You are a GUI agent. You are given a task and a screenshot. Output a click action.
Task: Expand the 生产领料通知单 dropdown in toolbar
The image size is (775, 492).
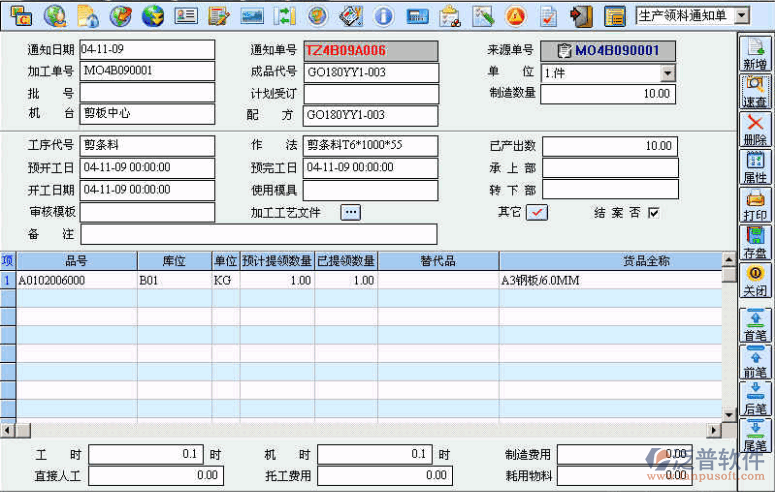[741, 15]
